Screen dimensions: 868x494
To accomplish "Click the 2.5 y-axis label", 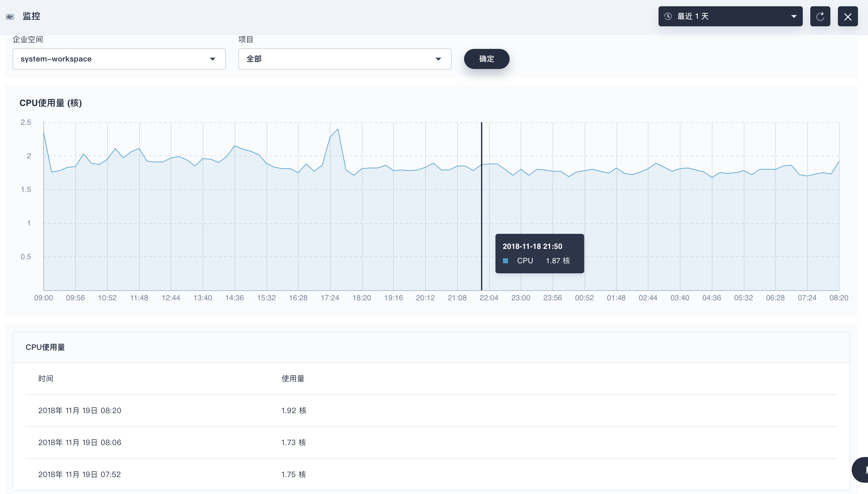I will [26, 122].
